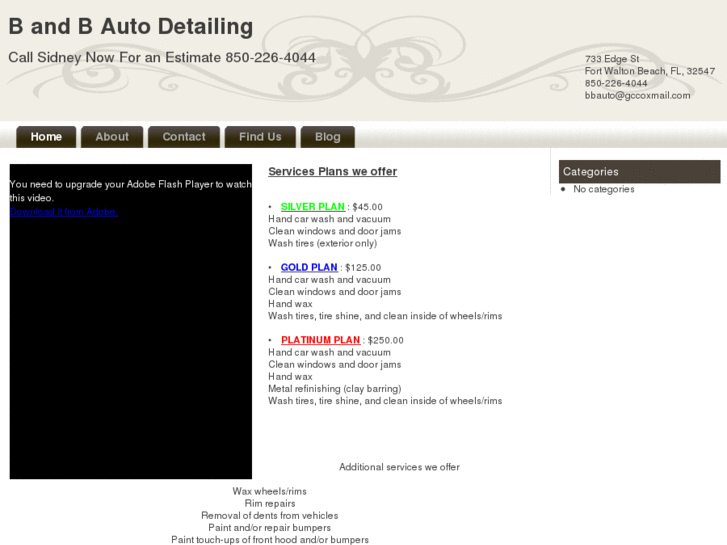
Task: Click the Wax wheels/rims service line
Action: coord(269,491)
